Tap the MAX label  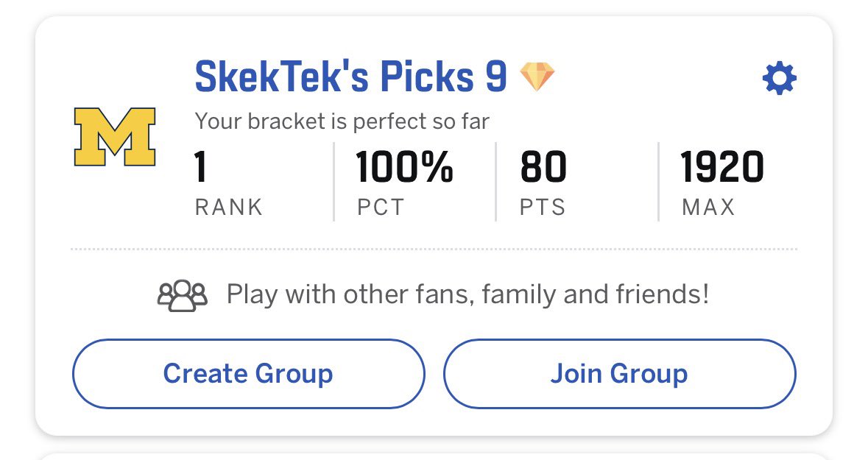point(708,208)
